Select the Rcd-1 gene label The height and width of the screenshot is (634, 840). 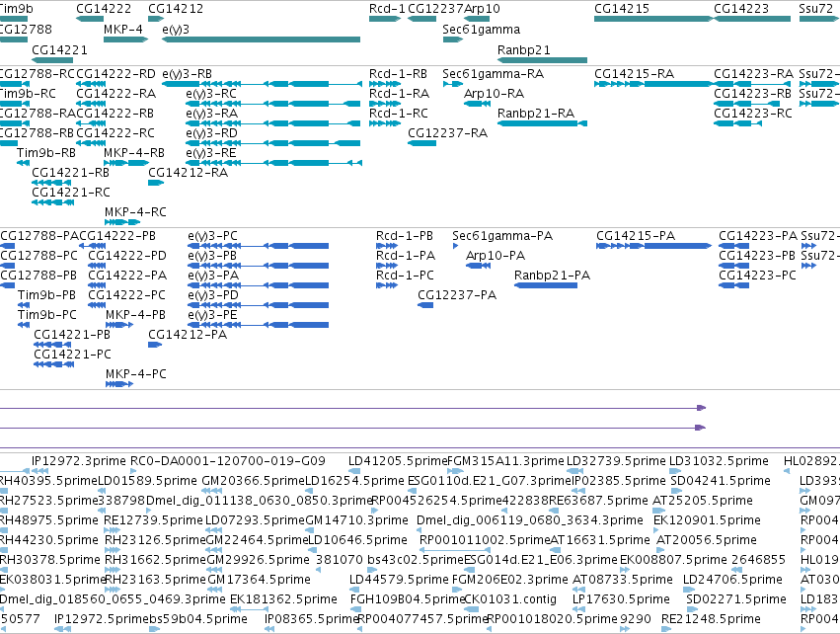[x=387, y=9]
